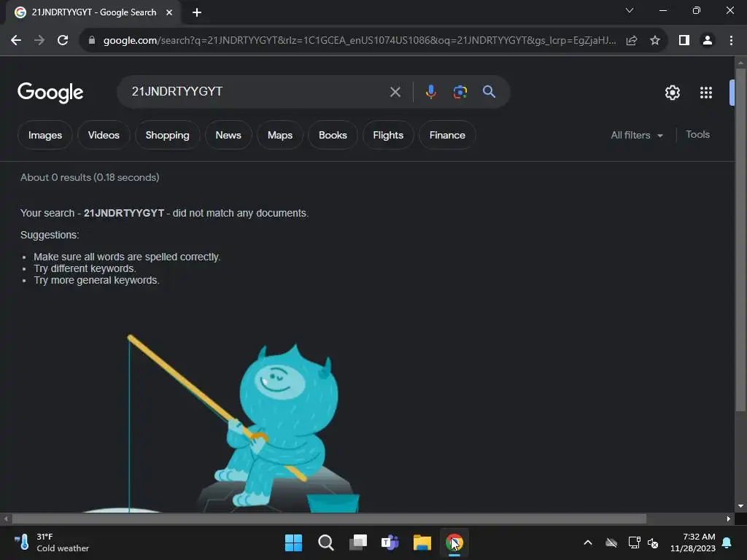This screenshot has height=560, width=747.
Task: Open File Explorer from the taskbar
Action: click(x=422, y=542)
